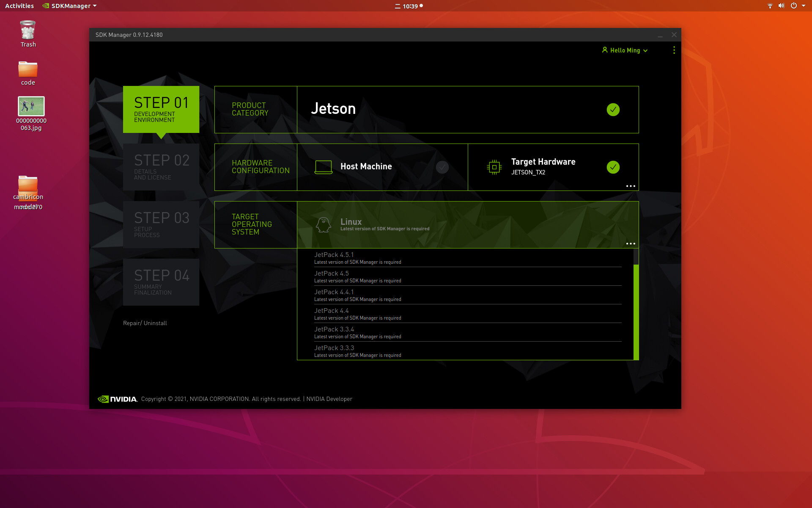Click the volume speaker icon
The width and height of the screenshot is (812, 508).
(781, 6)
